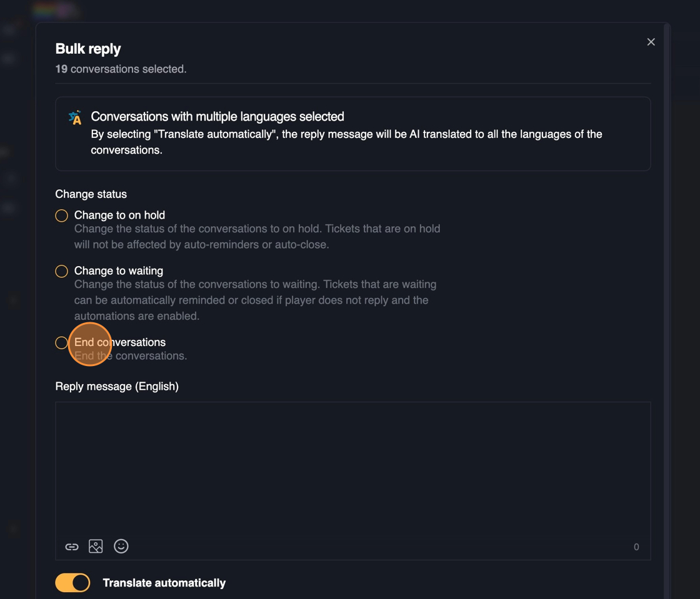Click the character counter in the reply box
Image resolution: width=700 pixels, height=599 pixels.
point(636,547)
